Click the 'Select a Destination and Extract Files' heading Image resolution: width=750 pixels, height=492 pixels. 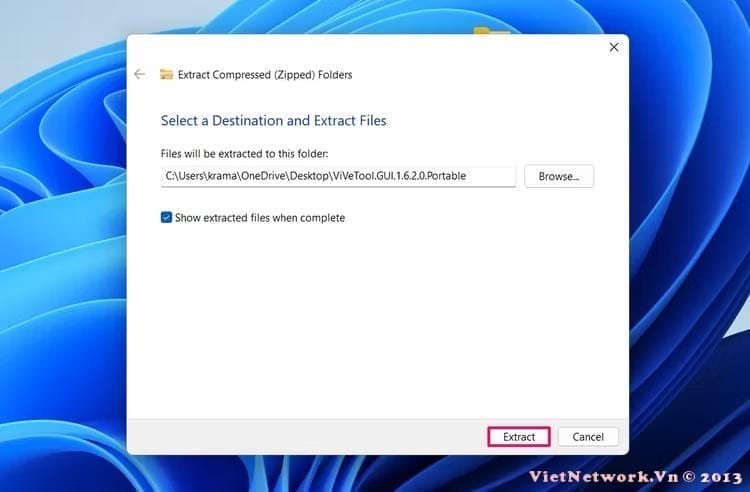click(x=273, y=121)
